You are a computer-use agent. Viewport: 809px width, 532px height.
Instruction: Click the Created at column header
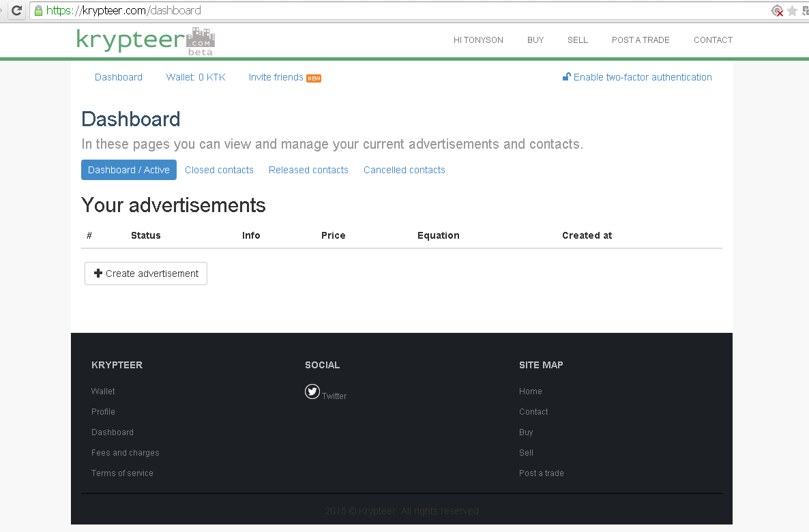pyautogui.click(x=587, y=235)
